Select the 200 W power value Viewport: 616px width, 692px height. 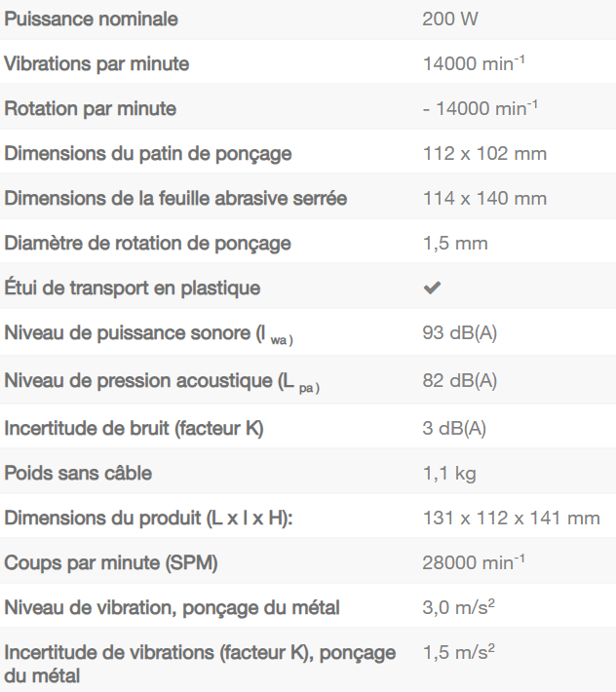(450, 19)
